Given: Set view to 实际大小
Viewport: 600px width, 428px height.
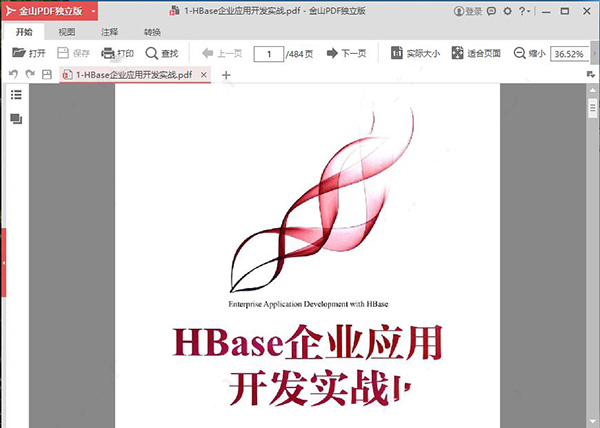Looking at the screenshot, I should click(415, 53).
